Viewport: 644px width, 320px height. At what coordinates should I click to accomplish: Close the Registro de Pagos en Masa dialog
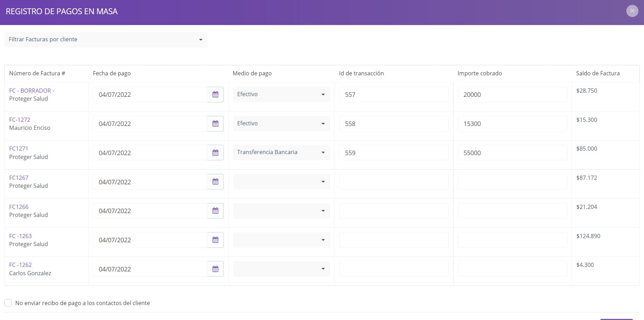tap(632, 11)
